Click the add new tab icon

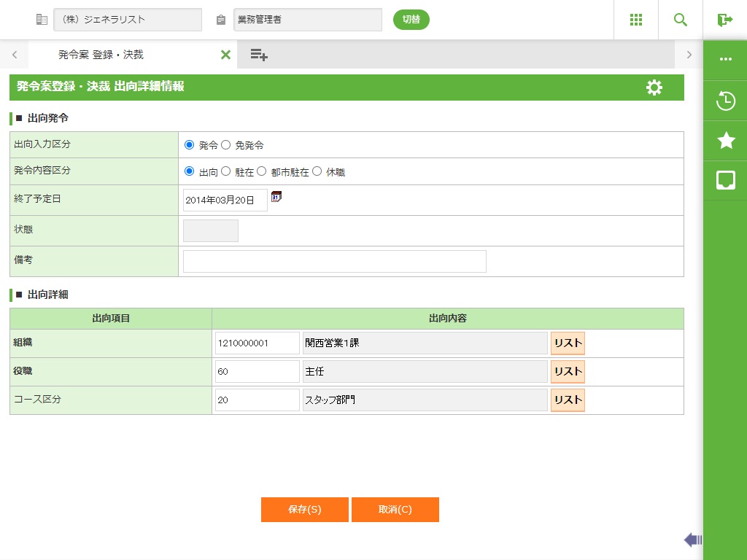click(x=259, y=55)
